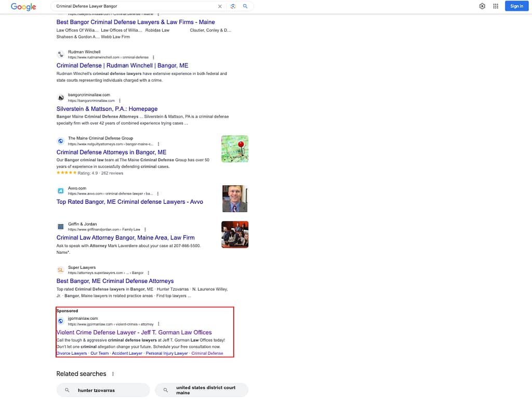
Task: Open Related searches more options menu
Action: point(113,374)
